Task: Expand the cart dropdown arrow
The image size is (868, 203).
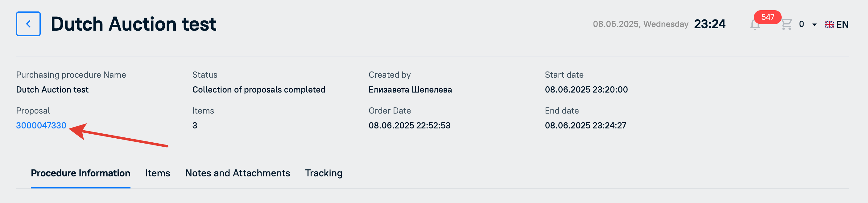Action: [x=814, y=25]
